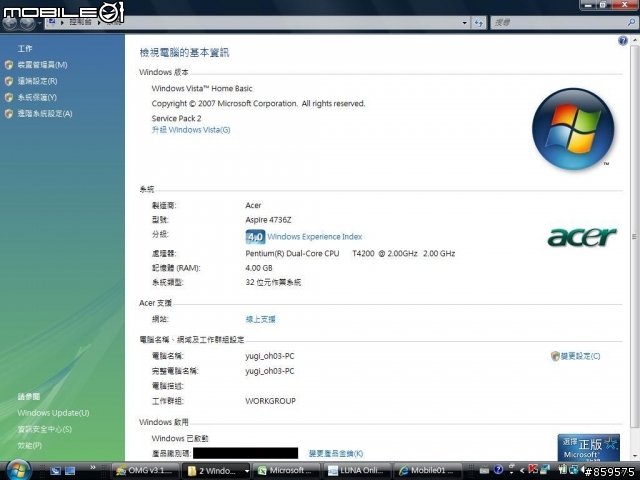Screen dimensions: 640x480
Task: Open dropdown arrow on 2 Windo... taskbar group
Action: pos(247,471)
